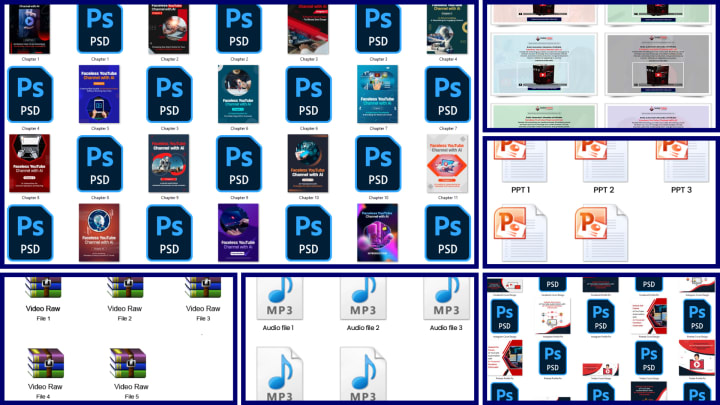The width and height of the screenshot is (720, 405).
Task: Open the Chapter 3 cover image
Action: pos(308,29)
